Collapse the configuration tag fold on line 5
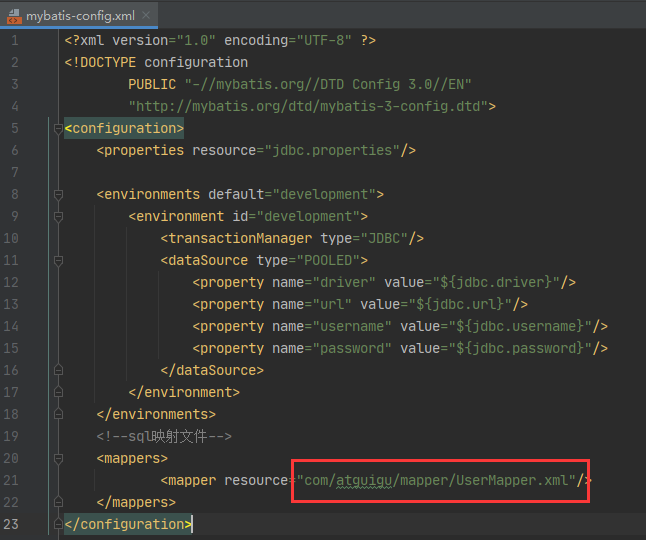The width and height of the screenshot is (646, 540). 58,129
